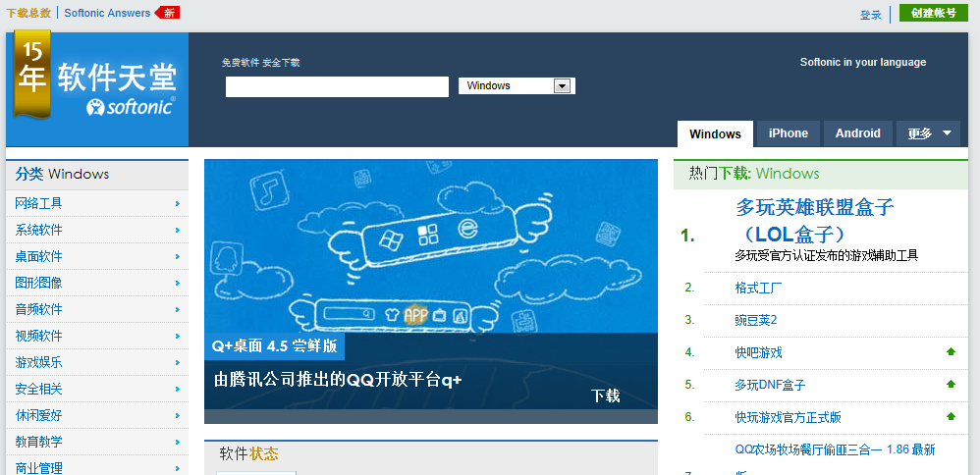Click the arrow icon next to 网络工具
Viewport: 980px width, 475px height.
click(x=178, y=204)
